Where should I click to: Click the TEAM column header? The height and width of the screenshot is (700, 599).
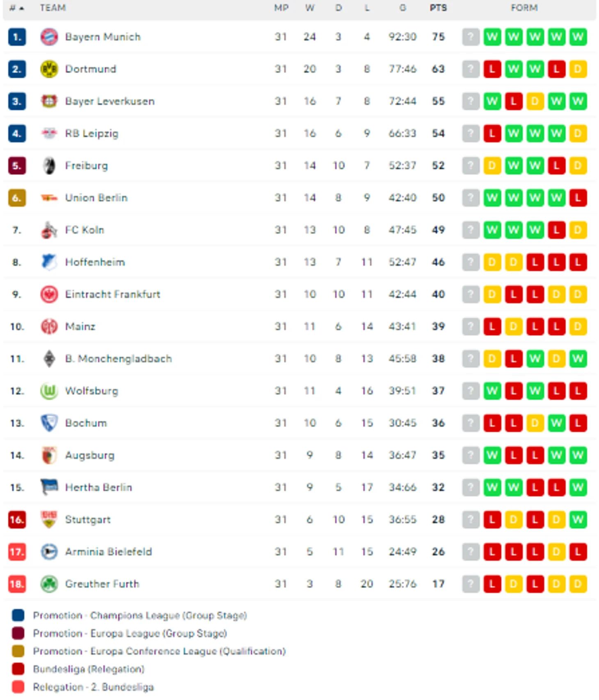click(x=53, y=8)
